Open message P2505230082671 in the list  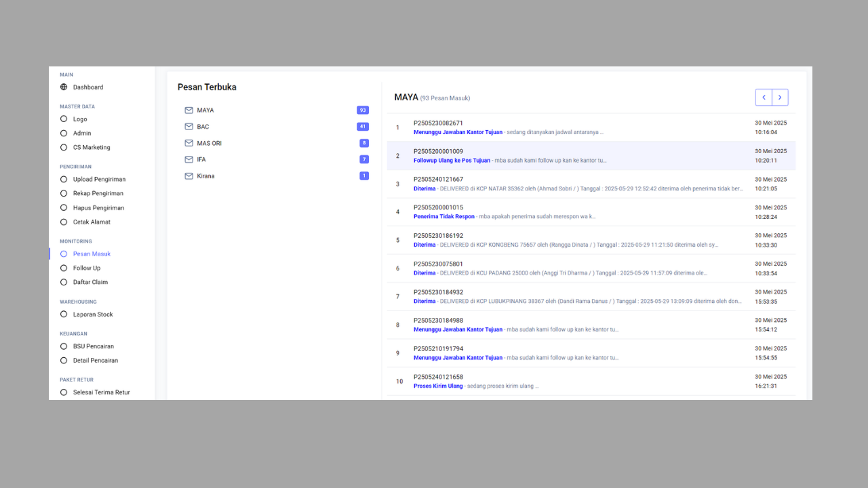tap(438, 123)
